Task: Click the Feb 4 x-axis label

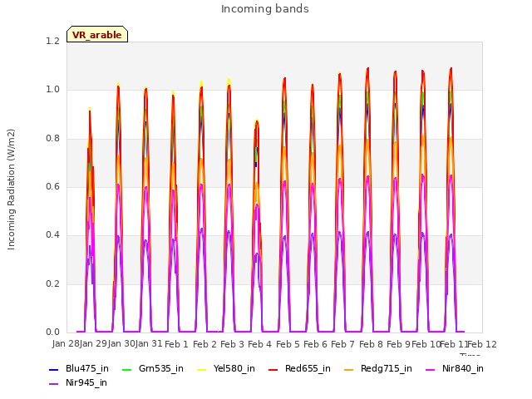Action: tap(260, 344)
